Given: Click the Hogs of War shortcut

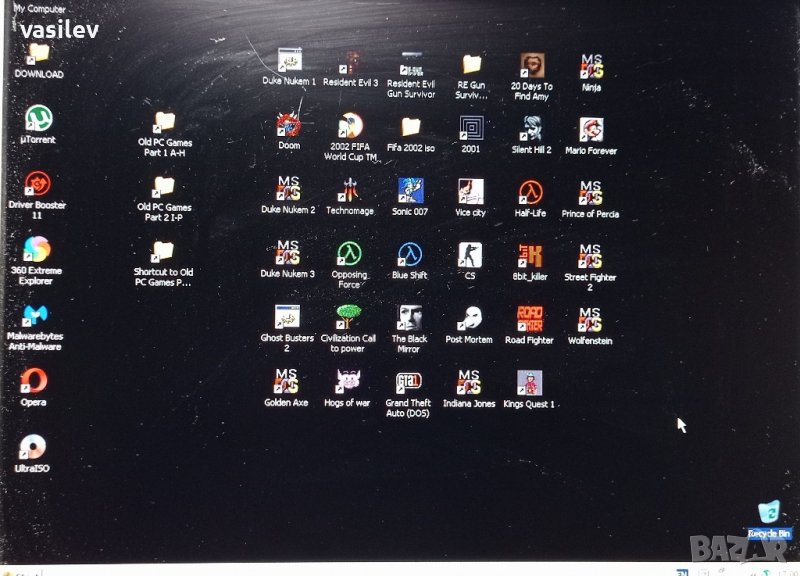Looking at the screenshot, I should coord(347,381).
